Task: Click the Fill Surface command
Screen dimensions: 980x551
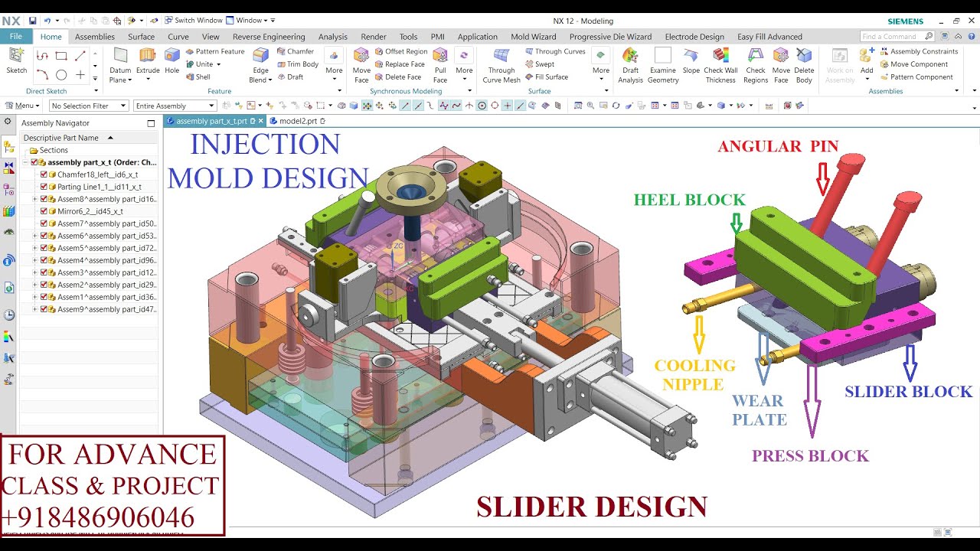Action: click(x=547, y=77)
